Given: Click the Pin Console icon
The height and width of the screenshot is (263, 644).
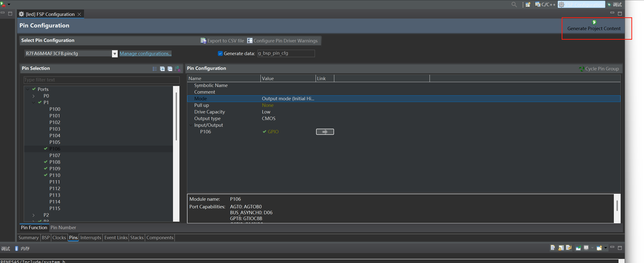Looking at the screenshot, I should coord(578,248).
